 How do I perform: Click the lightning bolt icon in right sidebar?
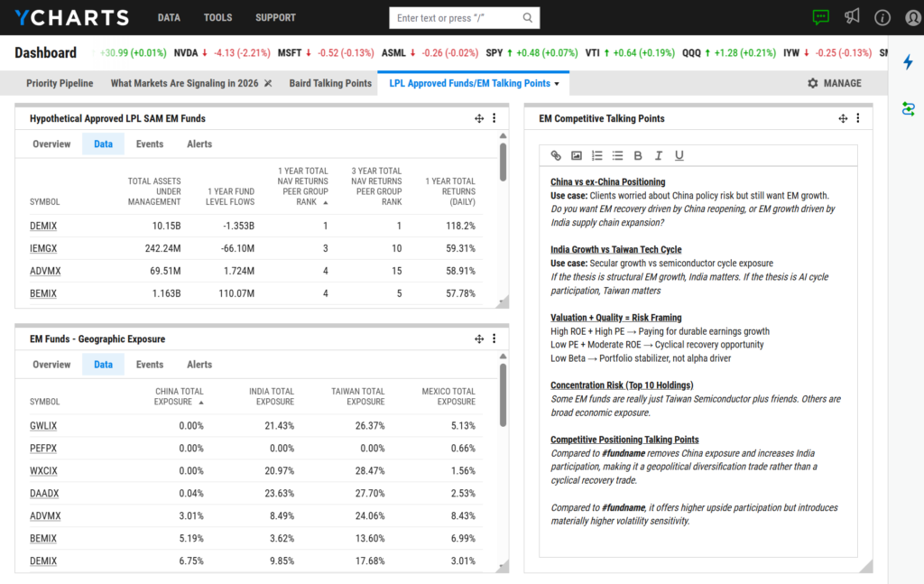point(910,61)
